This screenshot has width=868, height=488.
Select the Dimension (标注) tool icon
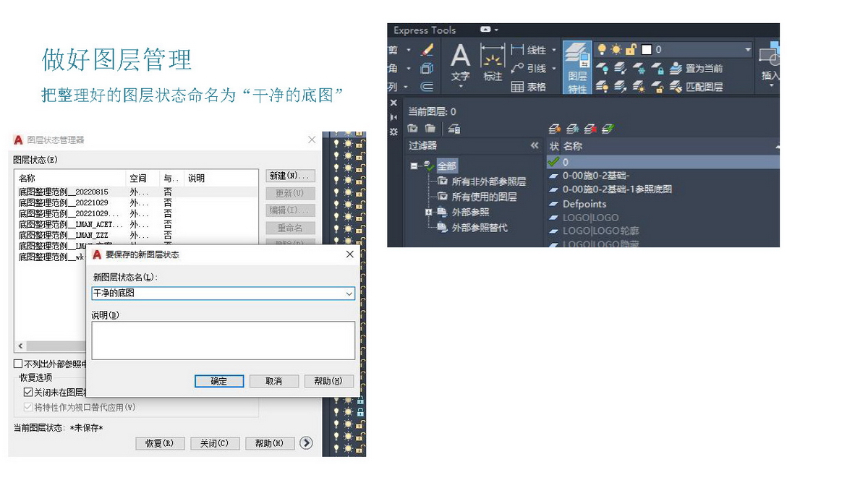(x=493, y=62)
